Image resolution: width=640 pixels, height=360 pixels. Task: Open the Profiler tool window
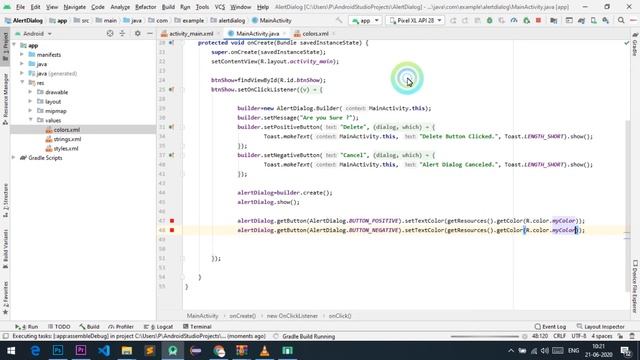click(x=121, y=327)
